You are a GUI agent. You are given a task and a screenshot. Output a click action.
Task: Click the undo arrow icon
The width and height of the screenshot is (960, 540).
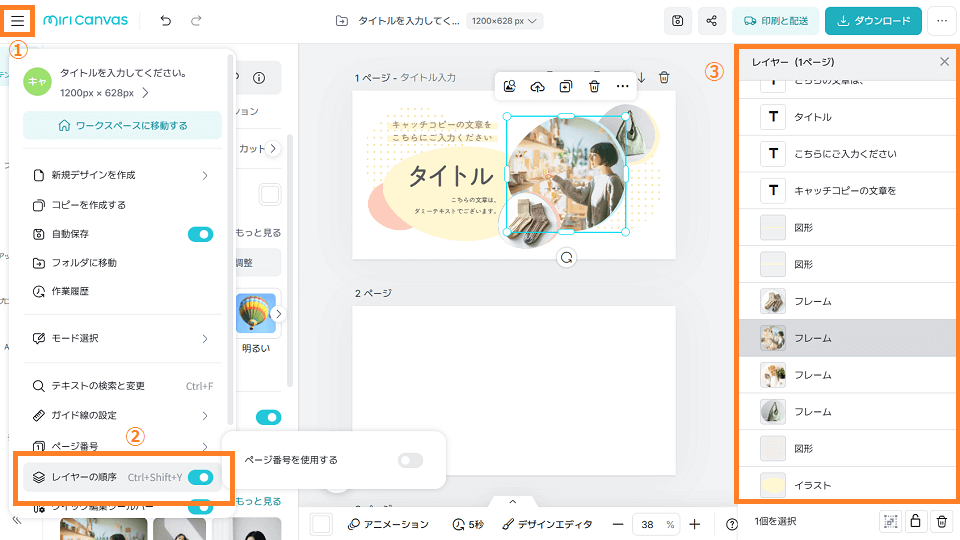point(165,21)
